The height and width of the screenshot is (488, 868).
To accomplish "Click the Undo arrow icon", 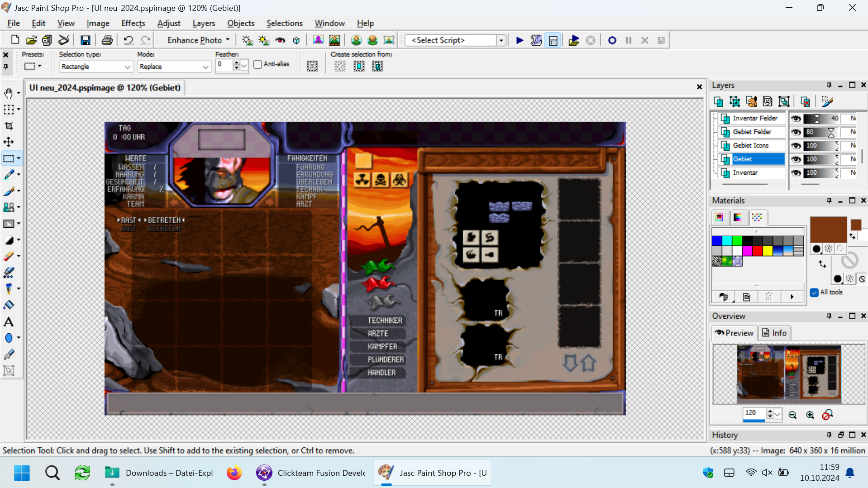I will tap(129, 40).
